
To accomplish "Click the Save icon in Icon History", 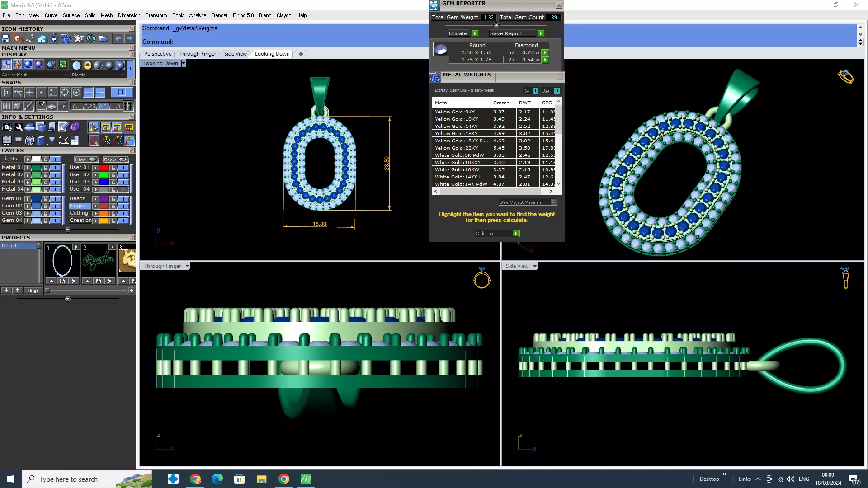I will click(x=6, y=38).
